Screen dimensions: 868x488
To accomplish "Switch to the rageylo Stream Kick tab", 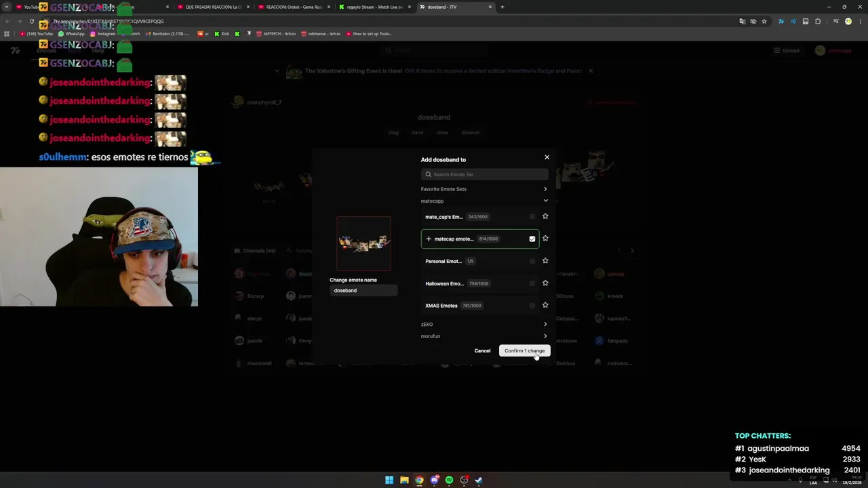I will coord(374,7).
